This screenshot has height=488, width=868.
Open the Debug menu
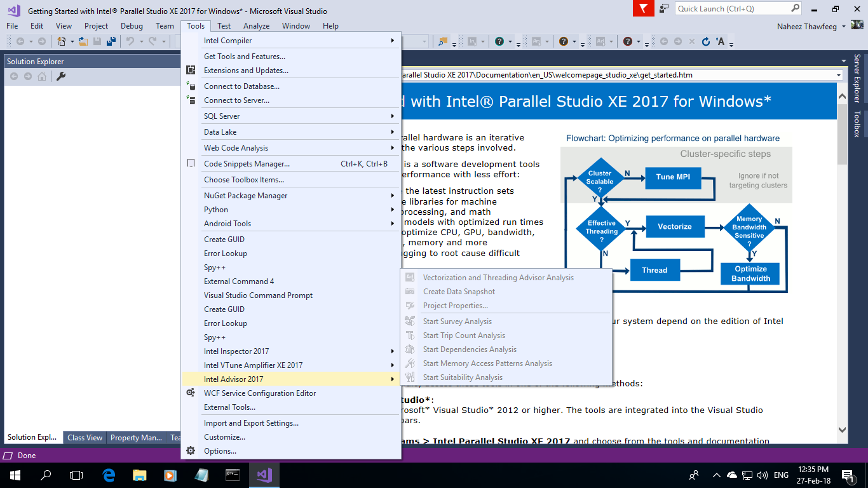click(132, 26)
